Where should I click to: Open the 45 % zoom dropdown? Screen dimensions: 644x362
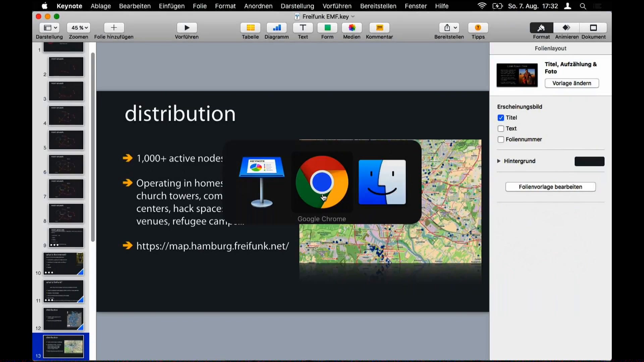(x=78, y=27)
